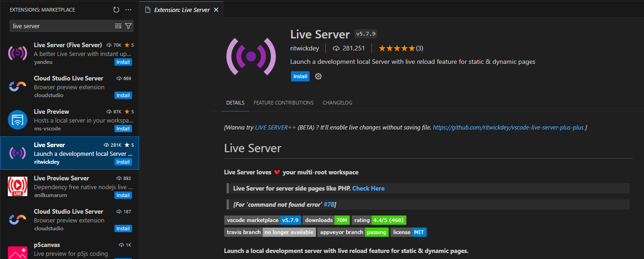Install Live Server from the detail page

pos(300,76)
